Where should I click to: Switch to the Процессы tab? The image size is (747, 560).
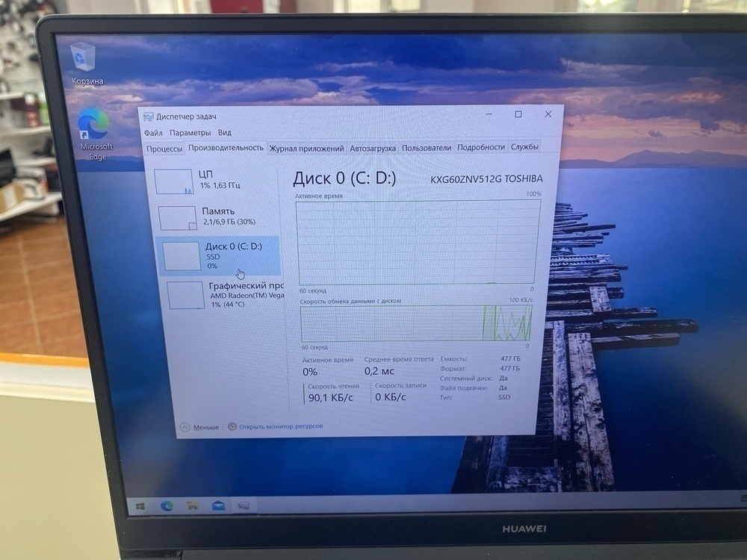coord(164,149)
